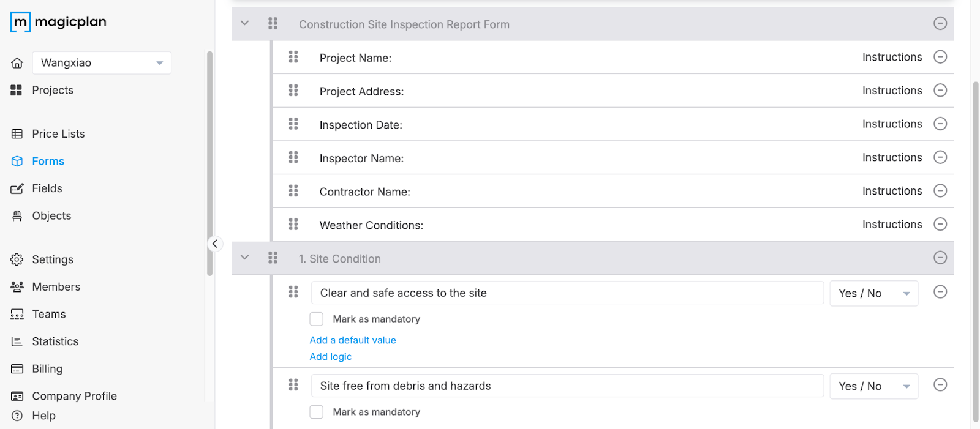Click the Members people icon

17,286
